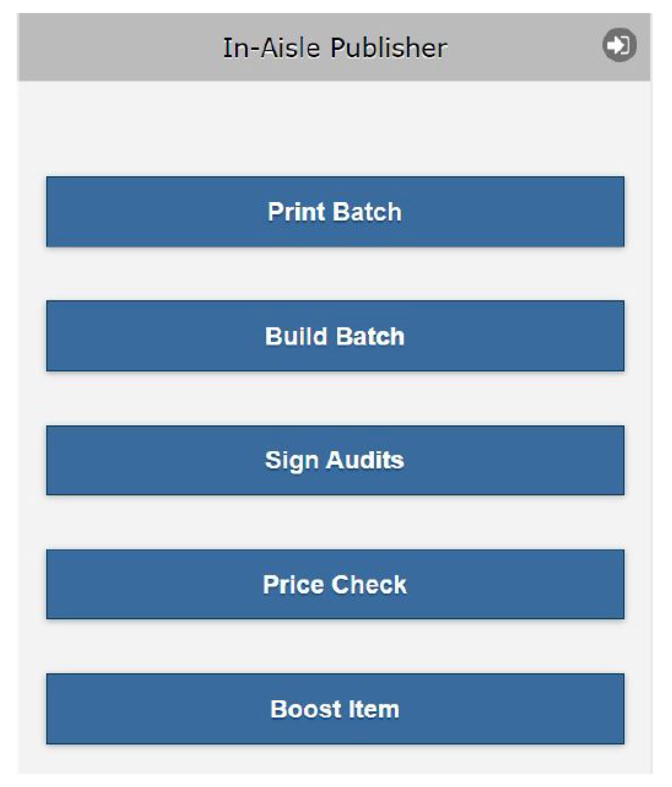672x787 pixels.
Task: Log out using the header exit icon
Action: point(619,44)
